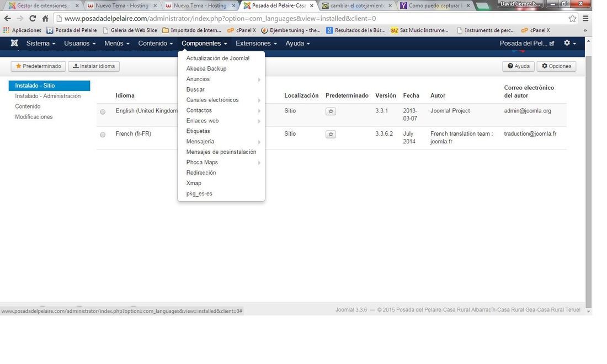The image size is (607, 364).
Task: Expand the Mensajería submenu
Action: coord(221,142)
